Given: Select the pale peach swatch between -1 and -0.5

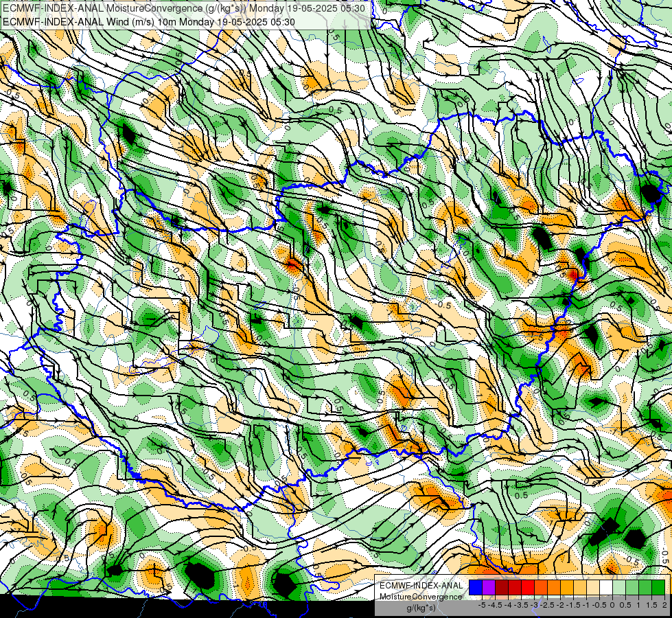Looking at the screenshot, I should pyautogui.click(x=592, y=587).
